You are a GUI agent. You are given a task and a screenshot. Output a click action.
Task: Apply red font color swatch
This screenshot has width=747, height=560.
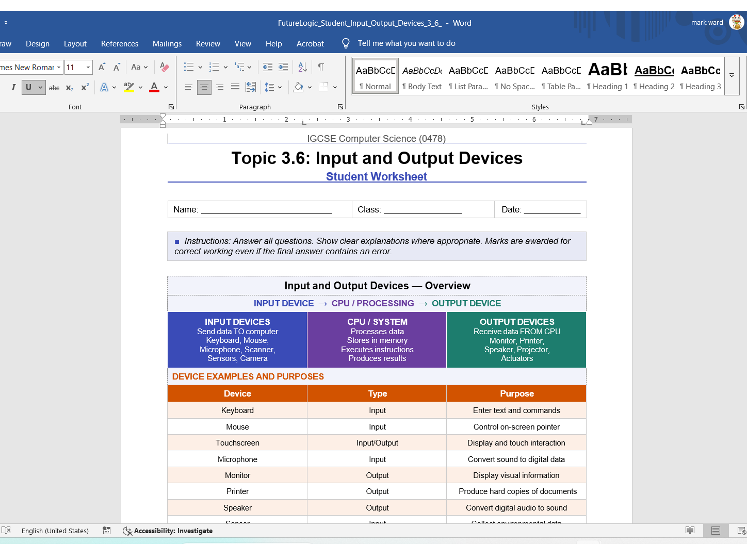pyautogui.click(x=154, y=87)
